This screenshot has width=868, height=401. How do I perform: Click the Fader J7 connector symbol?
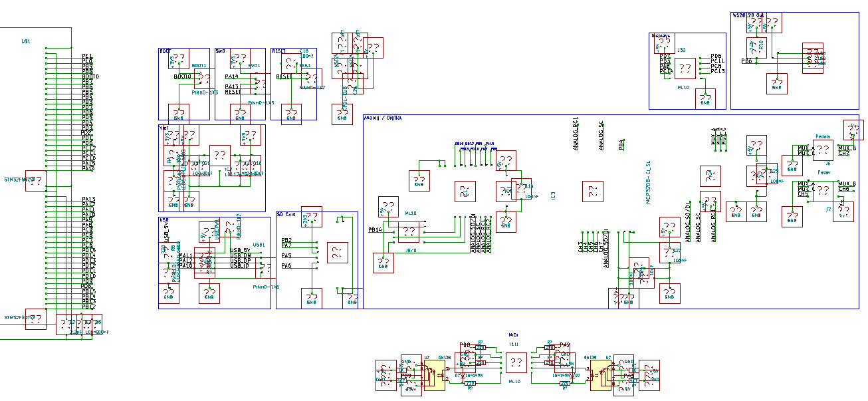tap(823, 191)
